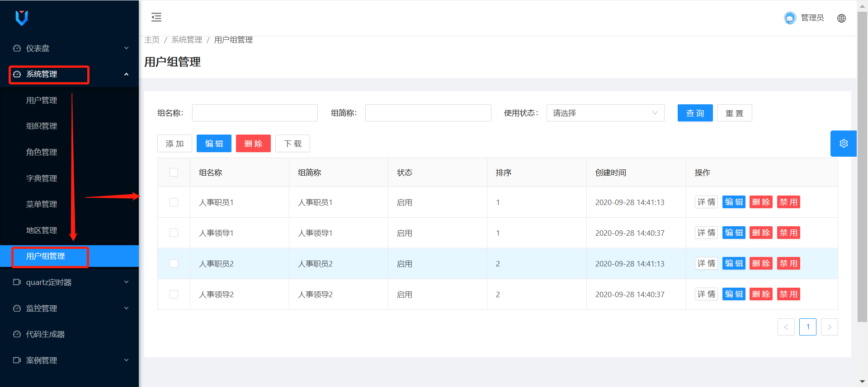Viewport: 868px width, 387px height.
Task: Focus the 组简称 input field
Action: [x=428, y=113]
